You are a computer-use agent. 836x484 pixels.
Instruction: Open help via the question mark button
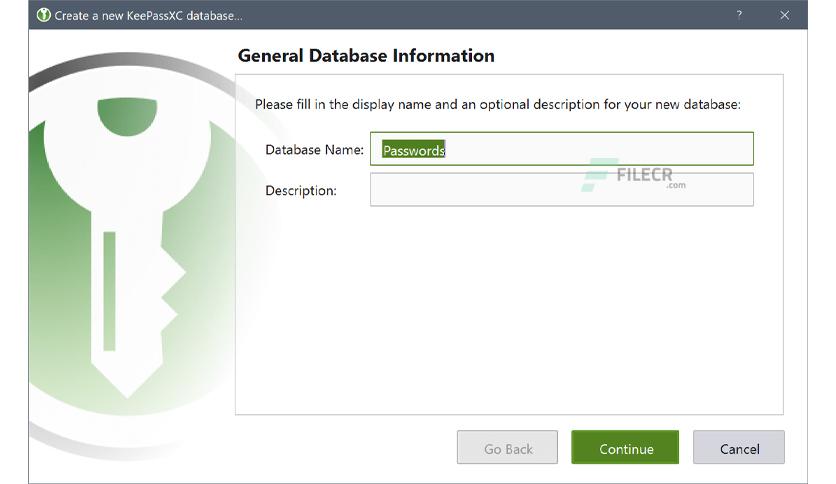(x=739, y=15)
